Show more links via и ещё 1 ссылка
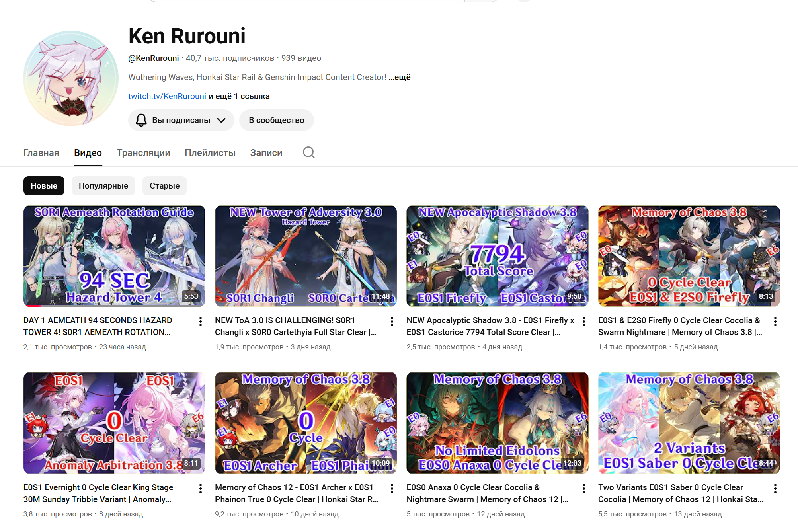 tap(239, 96)
